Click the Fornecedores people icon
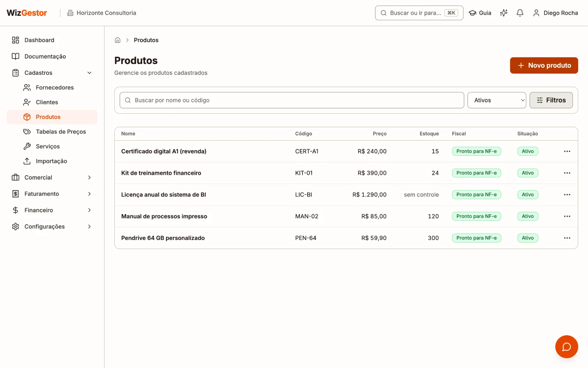 click(27, 88)
